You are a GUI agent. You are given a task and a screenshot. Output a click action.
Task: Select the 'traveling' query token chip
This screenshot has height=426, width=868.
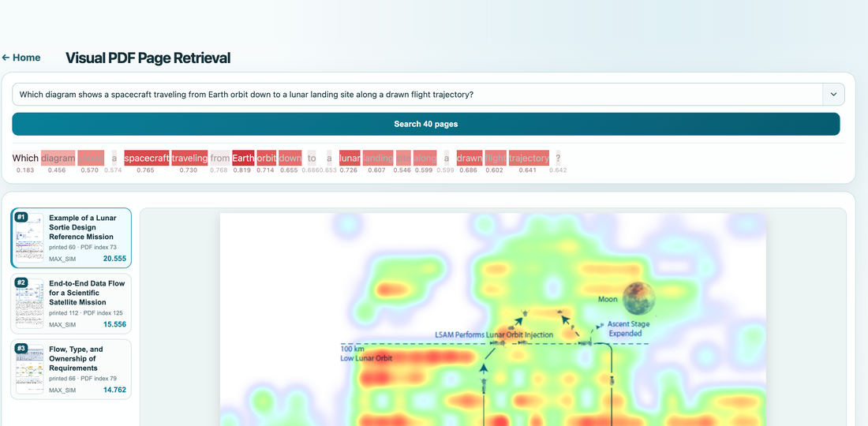coord(190,159)
